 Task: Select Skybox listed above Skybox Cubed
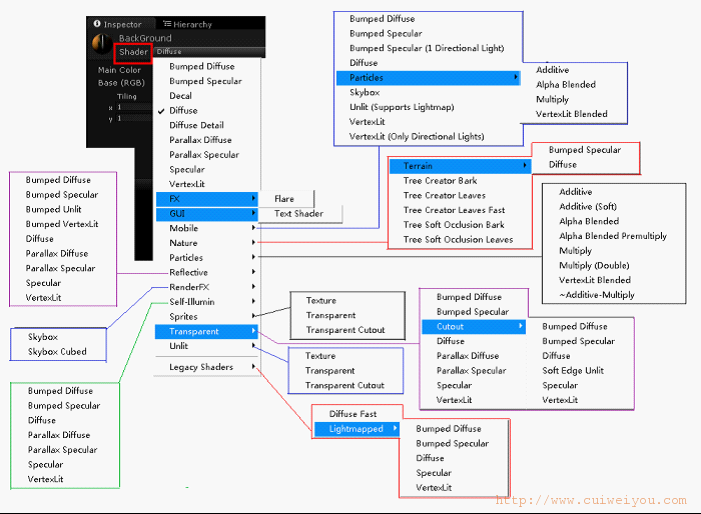(x=43, y=337)
